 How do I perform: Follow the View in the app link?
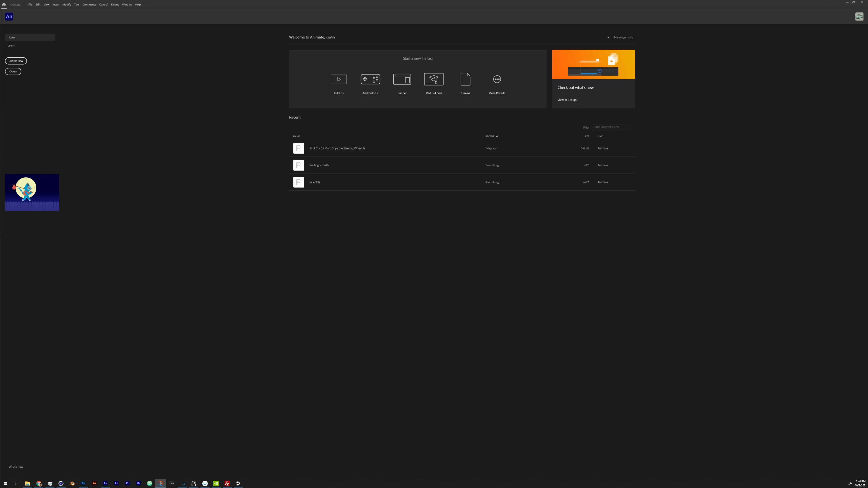567,100
